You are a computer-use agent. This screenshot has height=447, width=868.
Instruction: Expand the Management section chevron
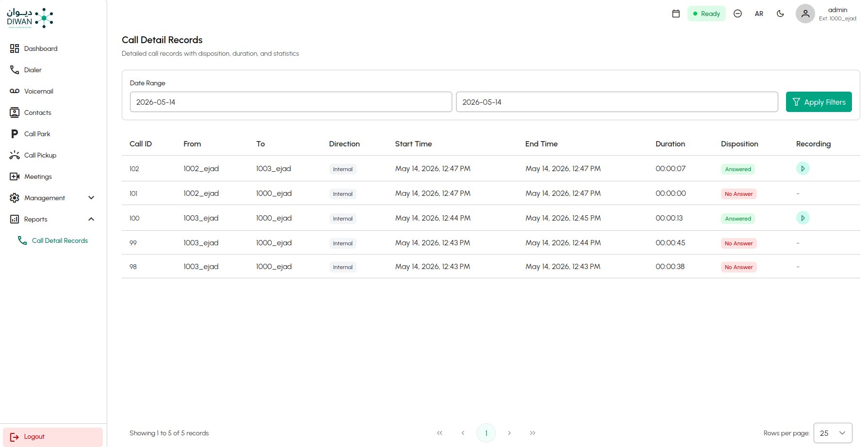click(x=91, y=198)
